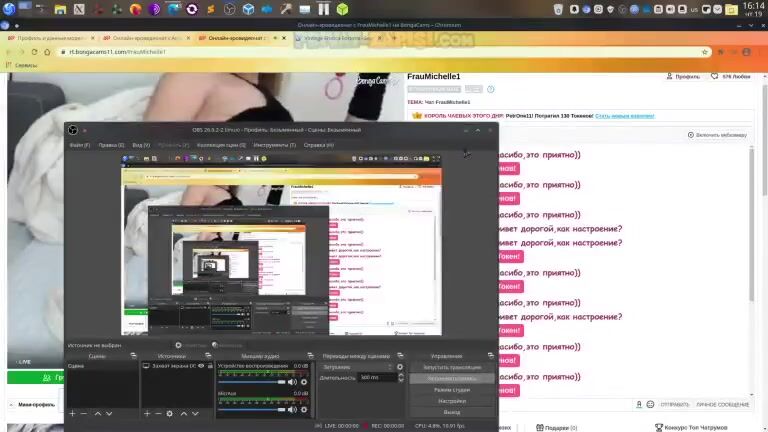The height and width of the screenshot is (432, 768).
Task: Open the Сцены dock panel options icon
Action: coord(134,356)
